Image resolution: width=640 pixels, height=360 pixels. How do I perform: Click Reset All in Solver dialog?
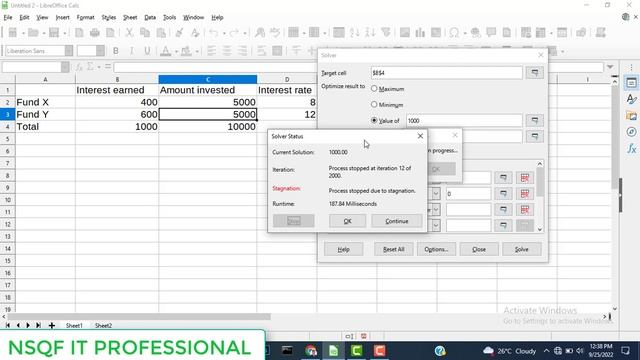tap(393, 249)
